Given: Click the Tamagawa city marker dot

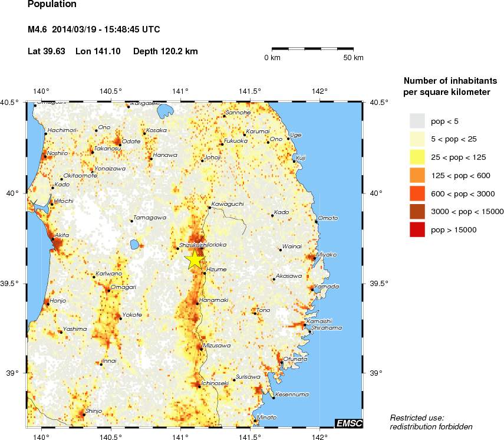Looking at the screenshot, I should (131, 221).
